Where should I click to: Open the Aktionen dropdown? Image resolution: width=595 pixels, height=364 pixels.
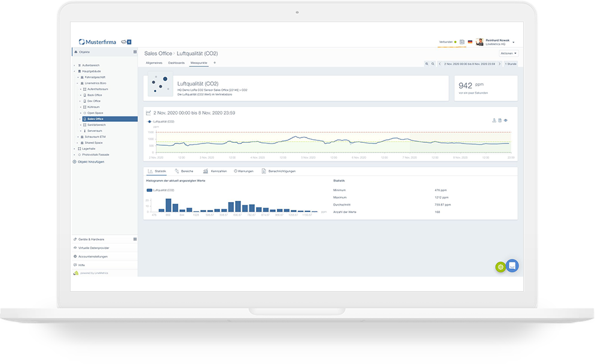(509, 53)
